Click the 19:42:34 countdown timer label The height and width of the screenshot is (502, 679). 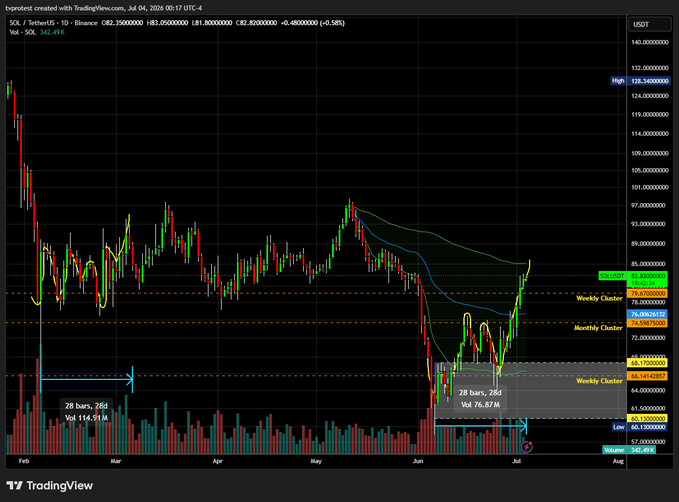643,283
